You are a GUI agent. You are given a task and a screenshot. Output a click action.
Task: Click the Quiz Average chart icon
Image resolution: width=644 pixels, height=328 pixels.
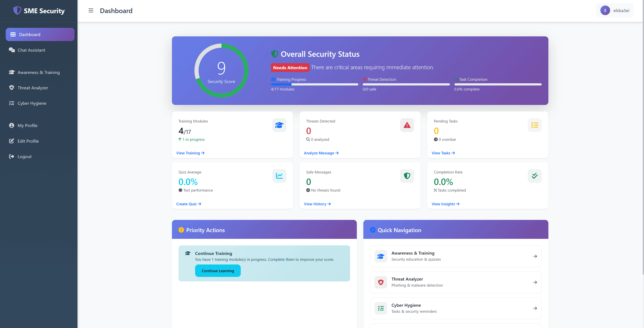click(279, 176)
